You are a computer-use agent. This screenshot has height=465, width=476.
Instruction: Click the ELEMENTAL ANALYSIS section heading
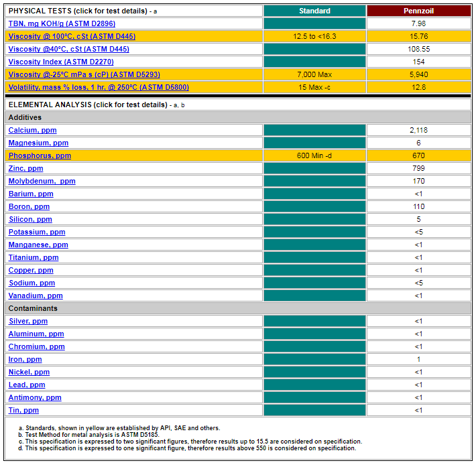click(97, 105)
